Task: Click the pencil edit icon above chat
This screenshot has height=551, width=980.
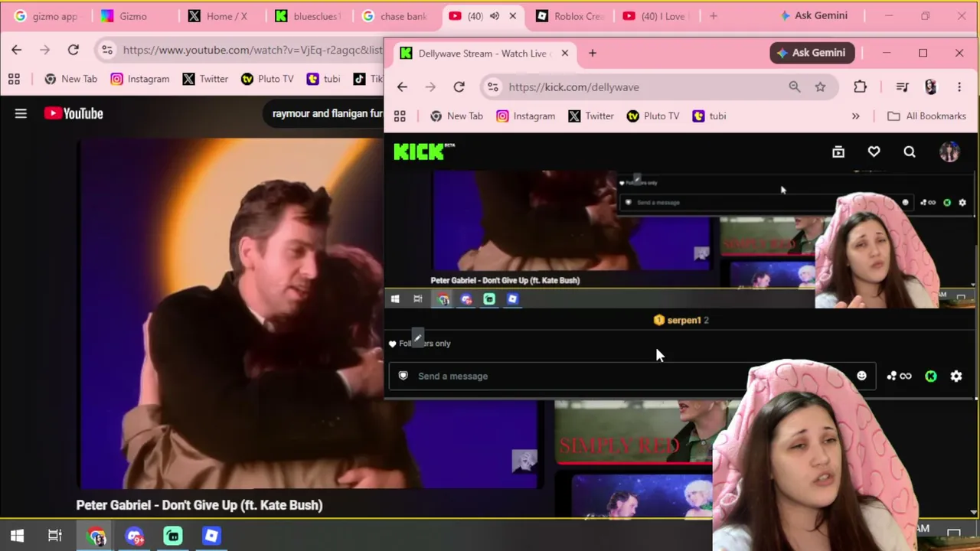Action: tap(417, 337)
